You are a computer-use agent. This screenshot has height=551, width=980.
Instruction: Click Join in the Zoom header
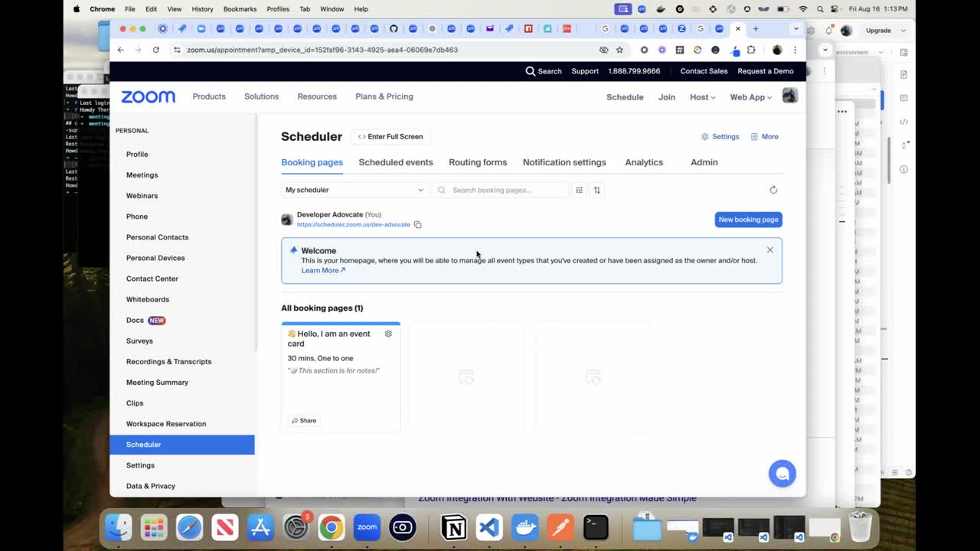coord(667,97)
